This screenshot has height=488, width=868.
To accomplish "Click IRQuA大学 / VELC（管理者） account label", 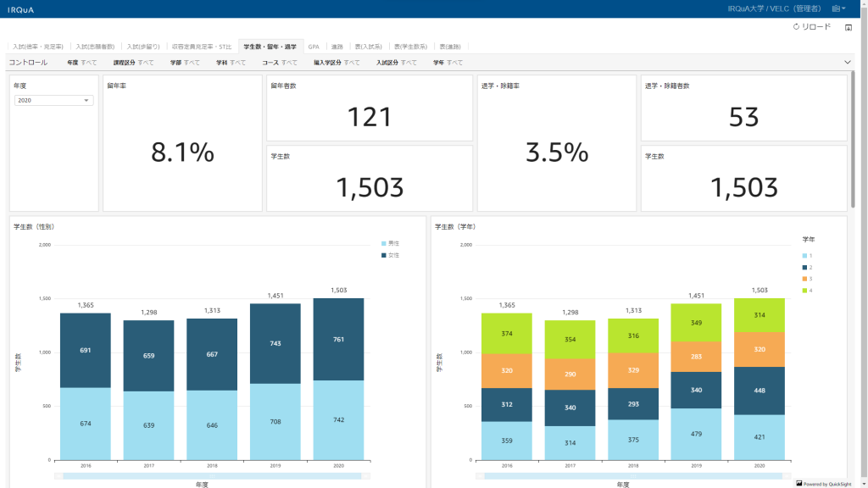I will click(x=774, y=8).
